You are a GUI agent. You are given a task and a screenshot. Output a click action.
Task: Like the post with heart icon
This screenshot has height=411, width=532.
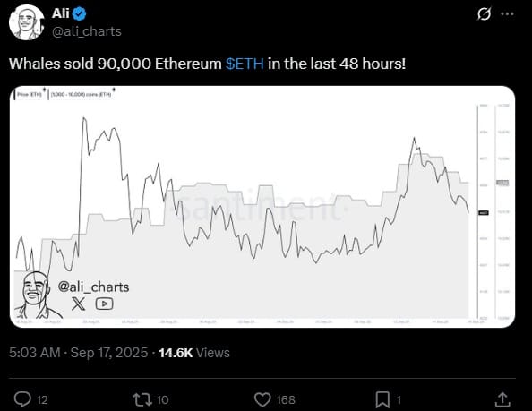click(x=262, y=399)
